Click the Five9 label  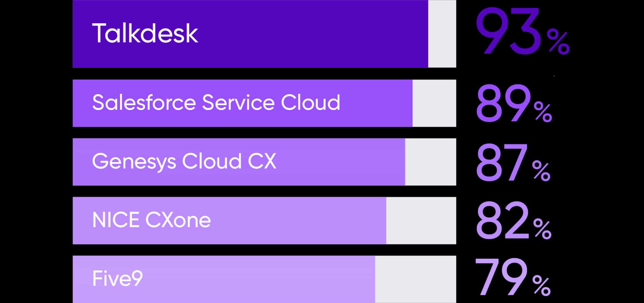[x=117, y=279]
